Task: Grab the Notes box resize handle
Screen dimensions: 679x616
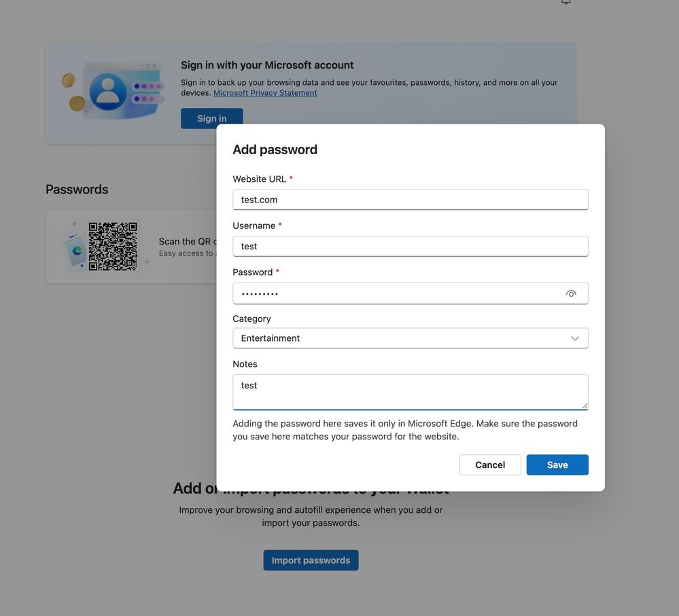Action: coord(584,405)
